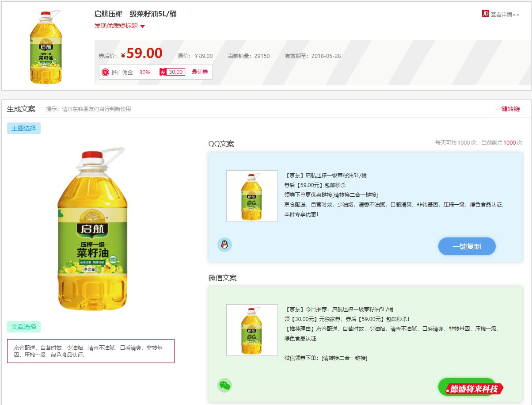Click the 最优券 label

pyautogui.click(x=200, y=72)
